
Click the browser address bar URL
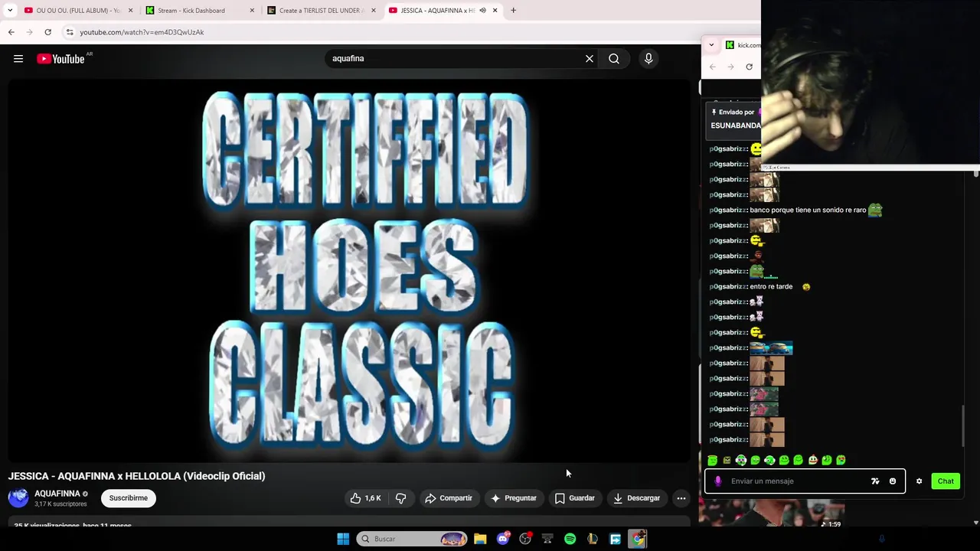142,32
